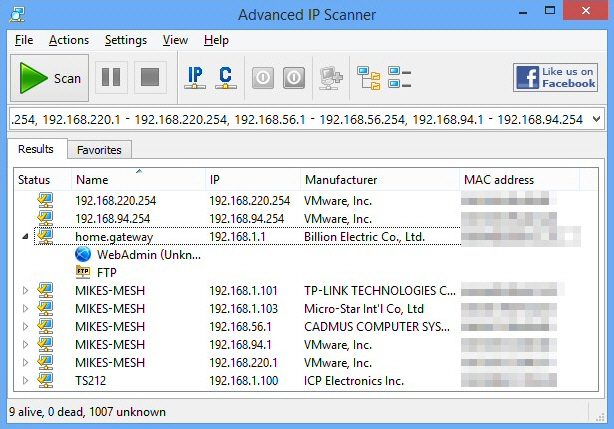Select the FTP entry label
Screen dimensions: 614x429
pos(107,272)
